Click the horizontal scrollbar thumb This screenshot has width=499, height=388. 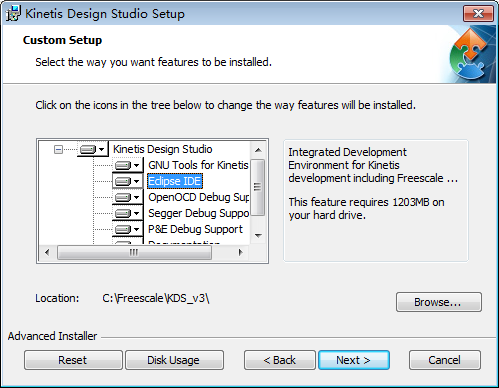coord(134,252)
